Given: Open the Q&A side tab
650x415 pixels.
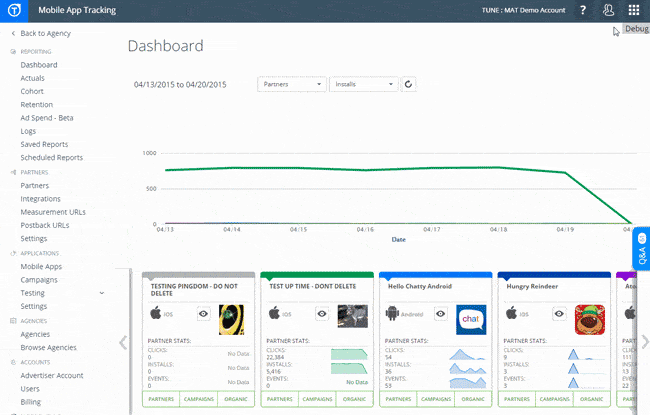Looking at the screenshot, I should [x=642, y=252].
